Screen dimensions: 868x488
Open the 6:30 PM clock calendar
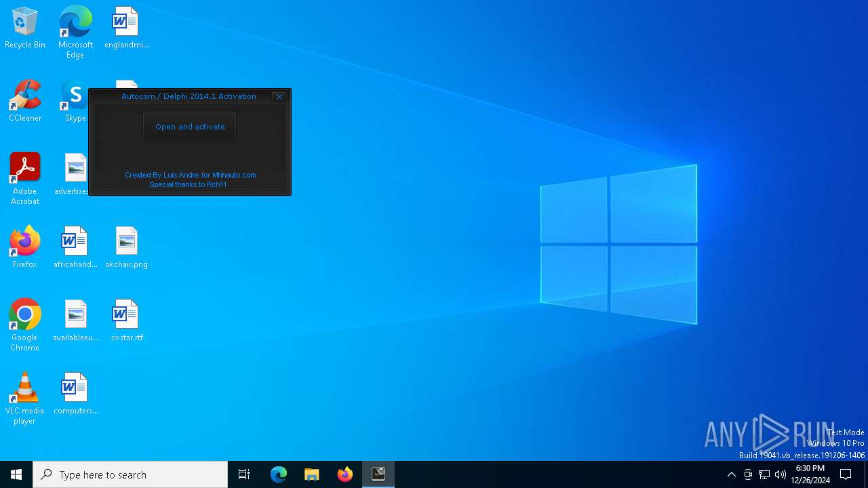pyautogui.click(x=810, y=474)
